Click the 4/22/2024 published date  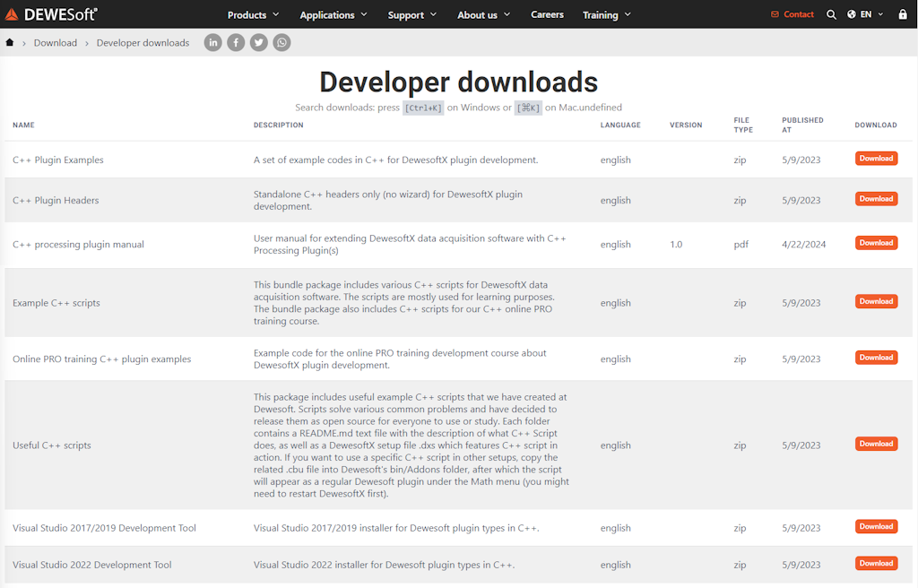click(803, 244)
